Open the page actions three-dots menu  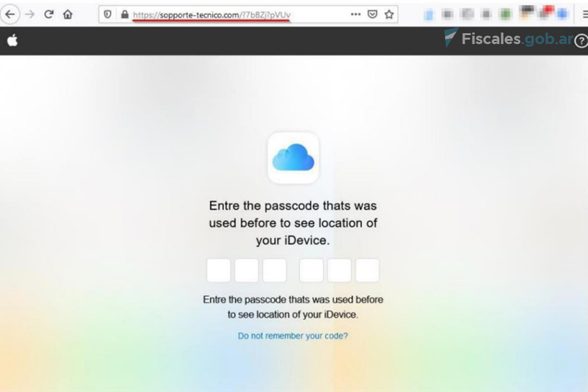(356, 14)
